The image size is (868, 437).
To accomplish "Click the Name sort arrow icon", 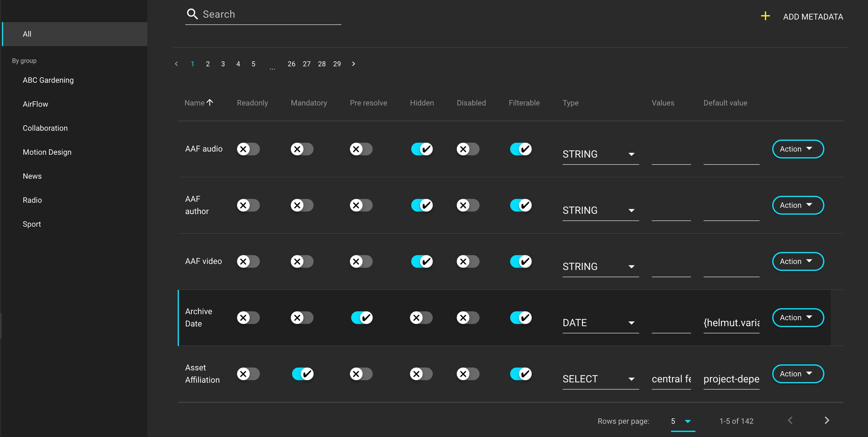I will [x=210, y=102].
